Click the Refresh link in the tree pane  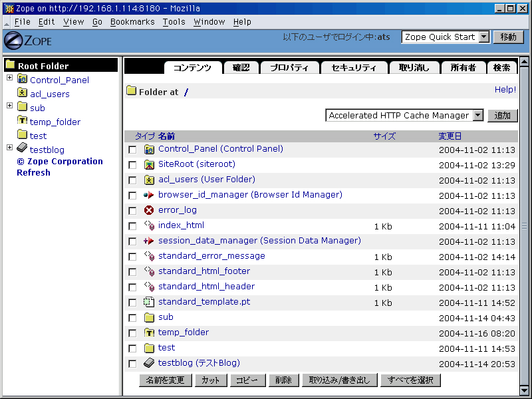coord(34,172)
